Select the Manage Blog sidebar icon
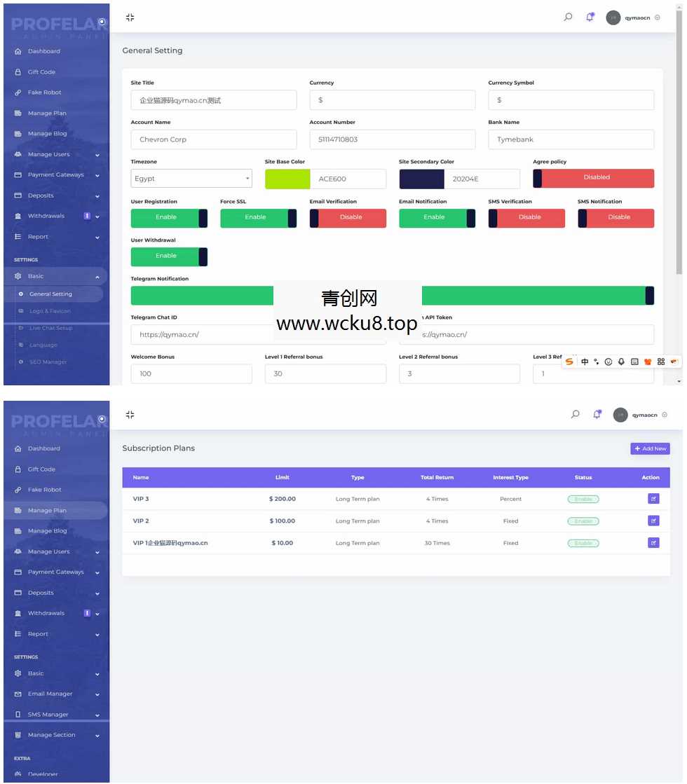Viewport: 687px width, 784px height. [x=17, y=133]
